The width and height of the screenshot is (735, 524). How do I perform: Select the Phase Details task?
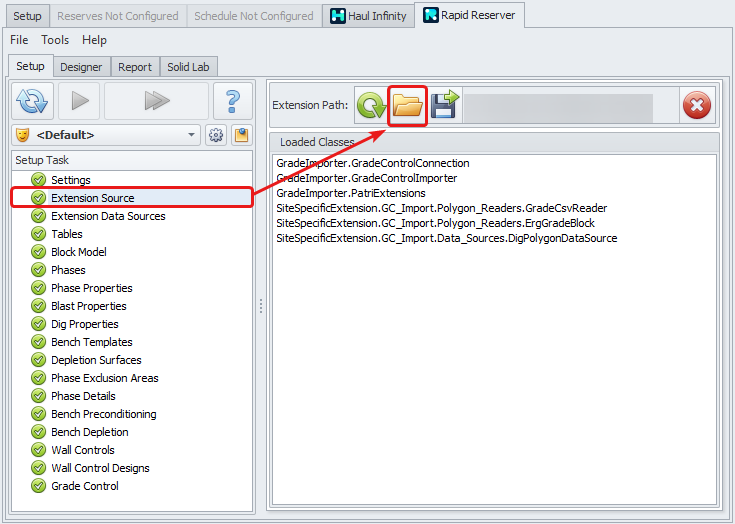83,396
